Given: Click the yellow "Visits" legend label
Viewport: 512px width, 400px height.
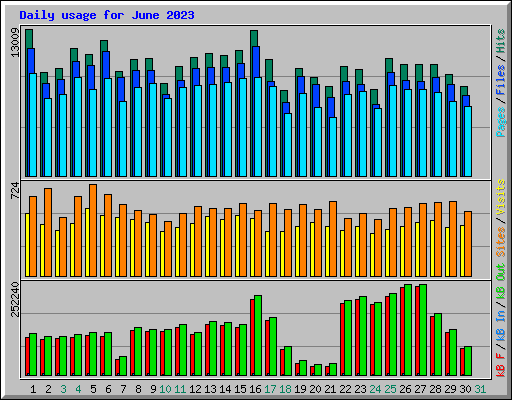Looking at the screenshot, I should (500, 197).
